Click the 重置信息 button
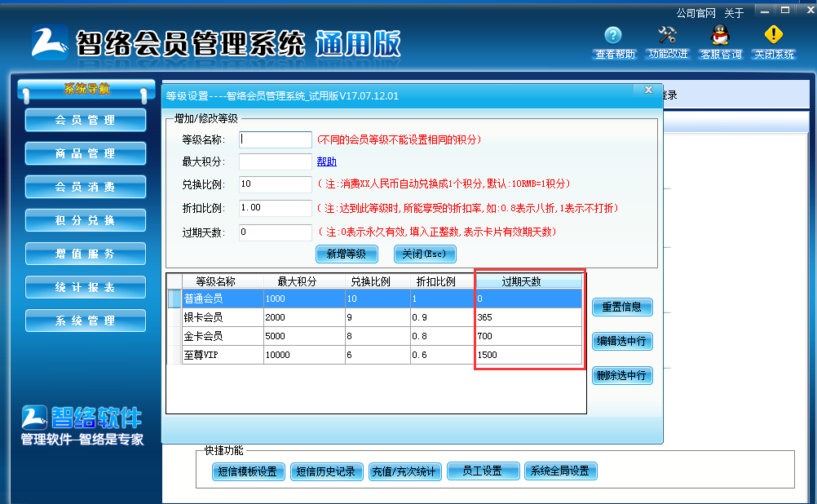Viewport: 817px width, 504px height. click(x=622, y=307)
